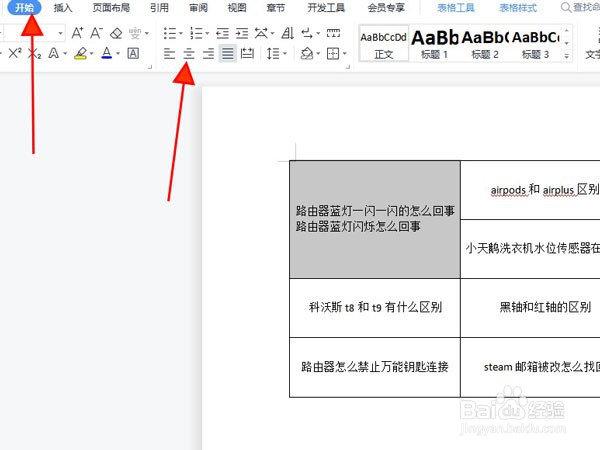
Task: Click the cell "路由器怎么禁止万能钥匙连接"
Action: (x=375, y=367)
